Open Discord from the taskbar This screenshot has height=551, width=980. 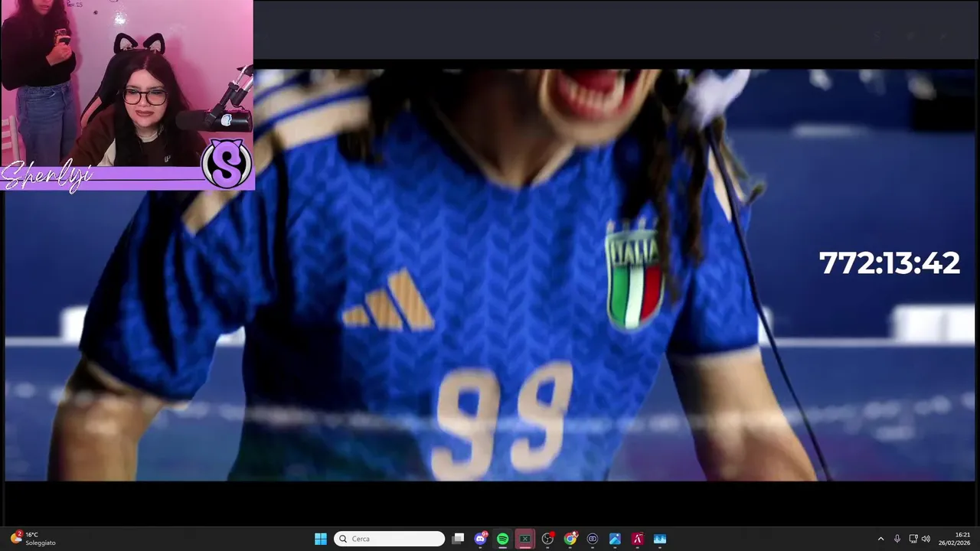coord(481,539)
